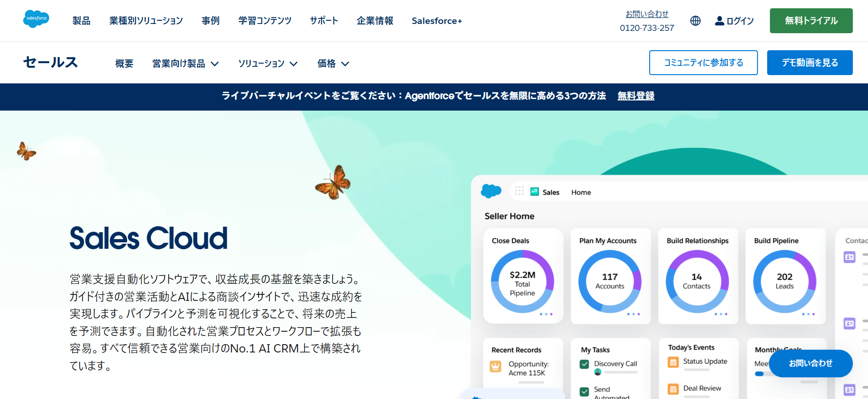Click the 無料トライアル button
This screenshot has width=868, height=399.
(x=811, y=21)
